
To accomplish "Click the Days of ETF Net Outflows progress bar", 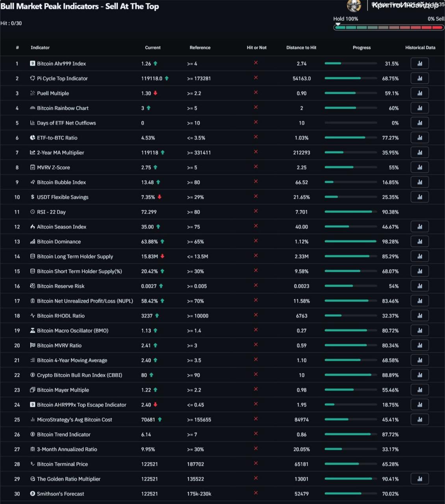I will click(350, 123).
